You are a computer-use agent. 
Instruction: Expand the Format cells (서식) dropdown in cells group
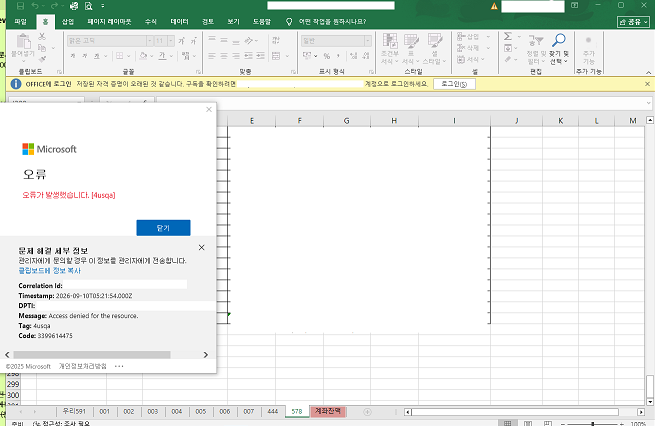483,59
